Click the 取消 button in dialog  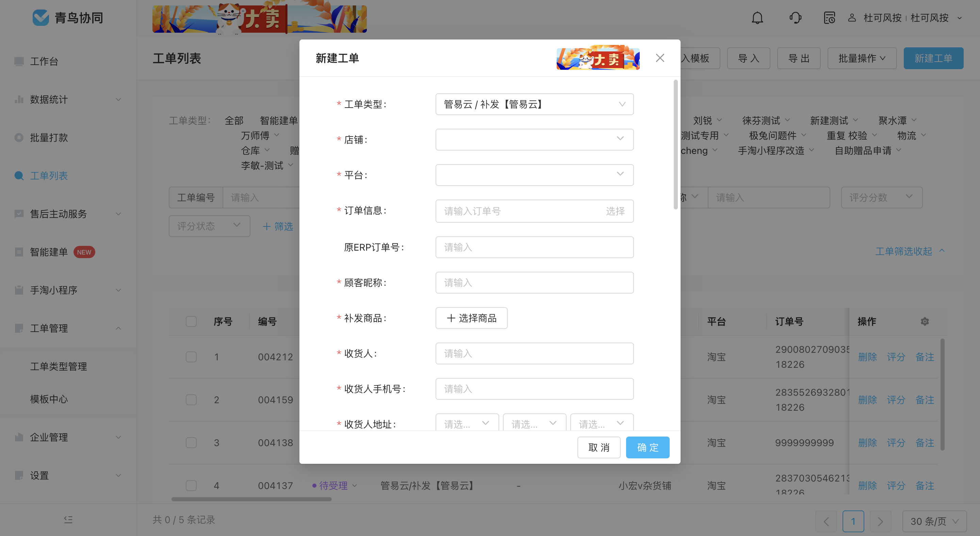(x=599, y=447)
